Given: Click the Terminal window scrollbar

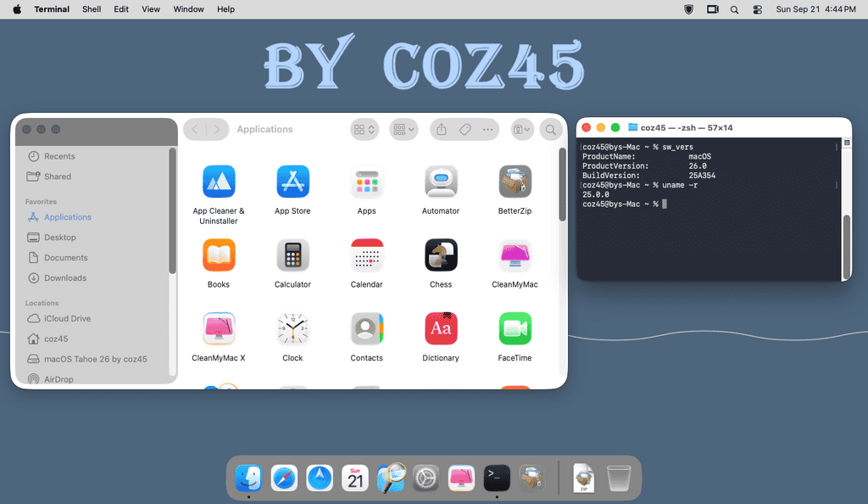Looking at the screenshot, I should coord(847,246).
